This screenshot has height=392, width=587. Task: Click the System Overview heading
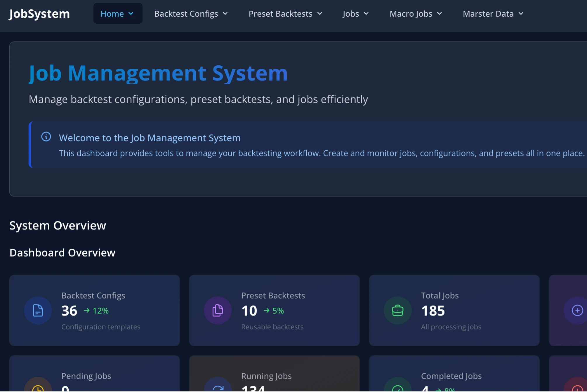58,226
